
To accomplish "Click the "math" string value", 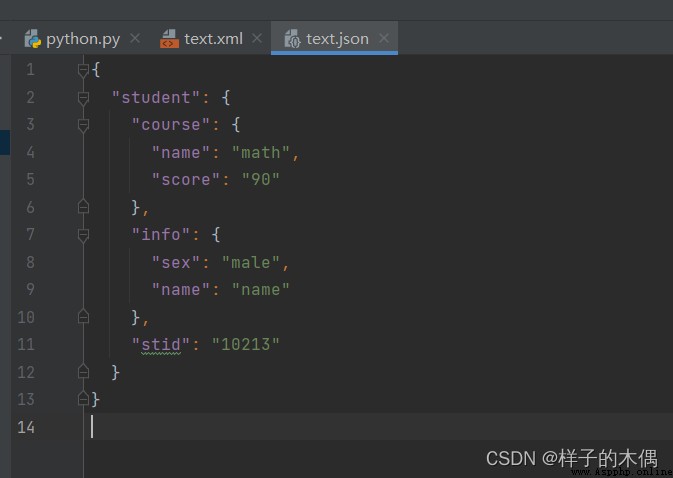I will click(x=261, y=153).
